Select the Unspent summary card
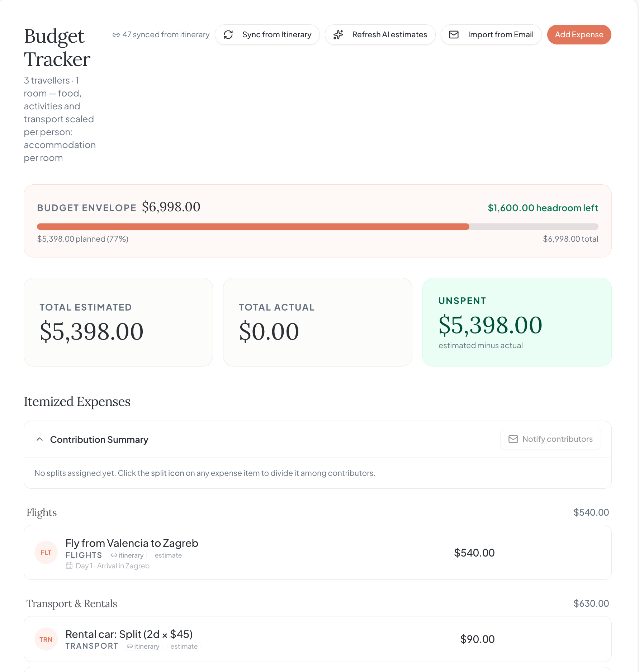Viewport: 639px width, 672px height. point(517,322)
